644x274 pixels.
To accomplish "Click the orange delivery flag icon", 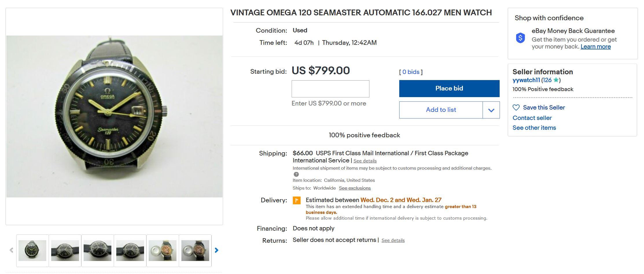I will point(297,200).
